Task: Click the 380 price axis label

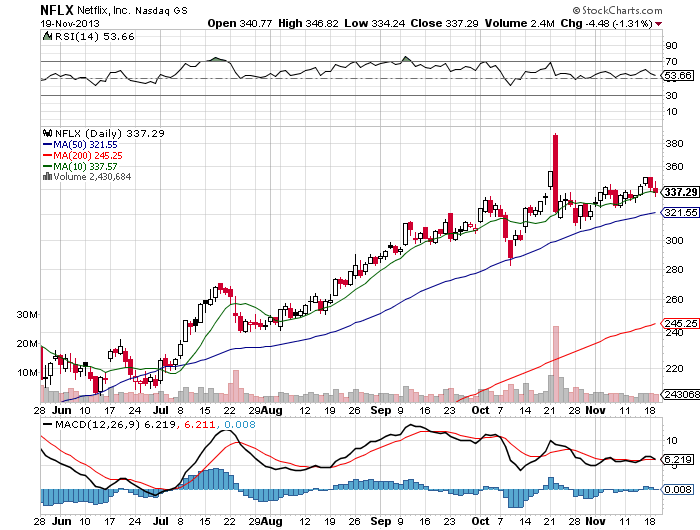Action: coord(675,143)
